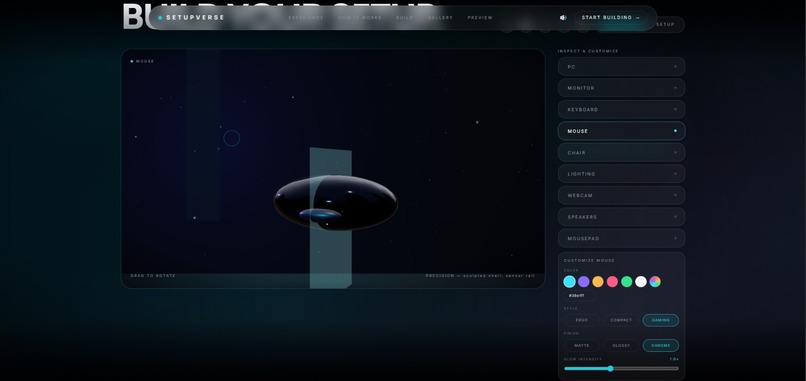
Task: Choose the Compact mouse style
Action: 621,320
